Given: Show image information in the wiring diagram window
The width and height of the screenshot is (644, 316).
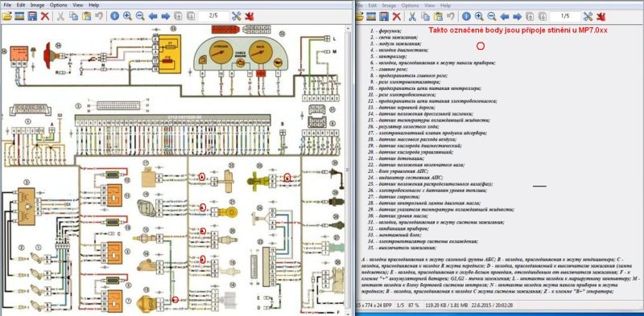Looking at the screenshot, I should 114,16.
